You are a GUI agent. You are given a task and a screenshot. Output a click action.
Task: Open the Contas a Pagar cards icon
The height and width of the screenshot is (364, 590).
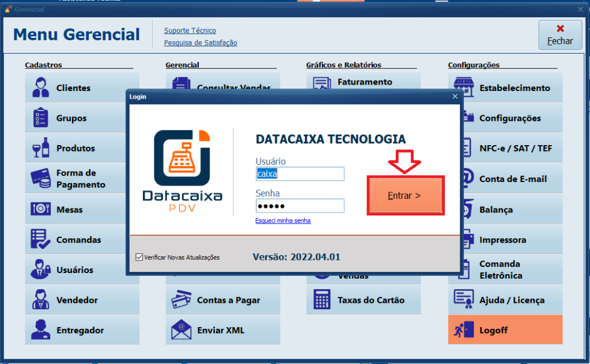(181, 300)
